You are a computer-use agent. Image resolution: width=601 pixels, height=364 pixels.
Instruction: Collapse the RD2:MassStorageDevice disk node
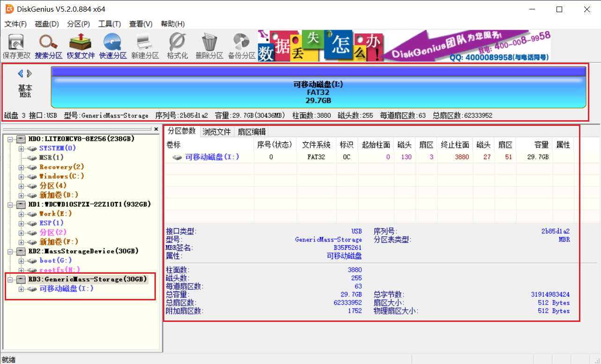click(11, 251)
